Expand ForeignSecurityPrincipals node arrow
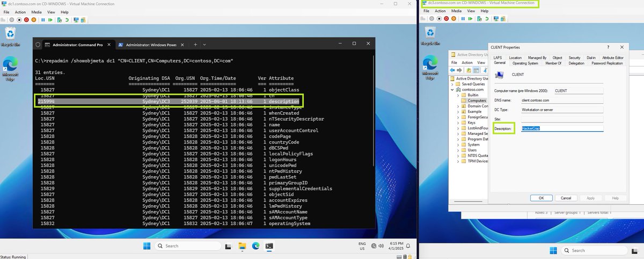The width and height of the screenshot is (644, 259). click(458, 117)
